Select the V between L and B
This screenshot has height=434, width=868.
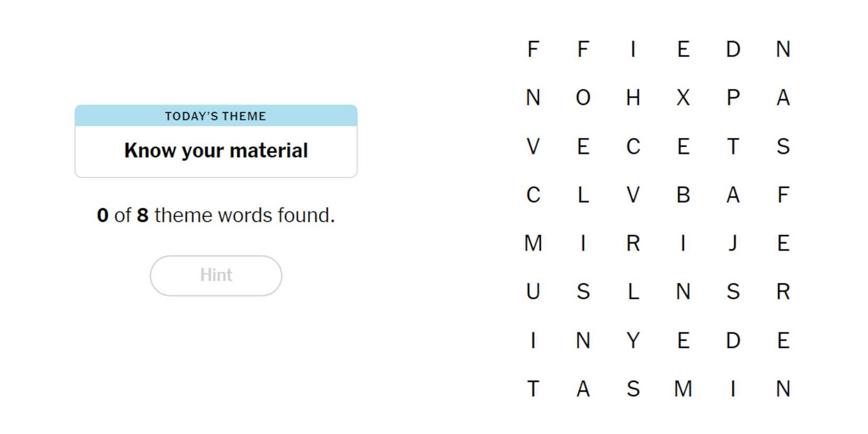pyautogui.click(x=633, y=195)
